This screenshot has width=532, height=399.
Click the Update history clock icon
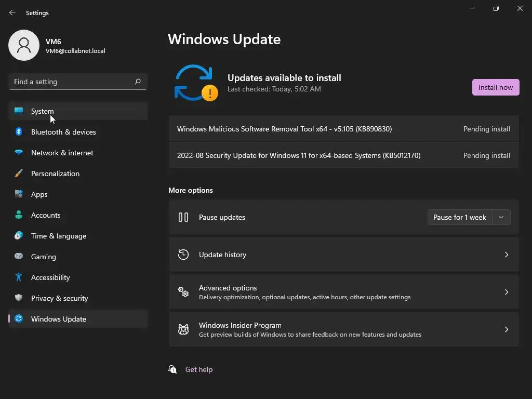click(x=183, y=255)
